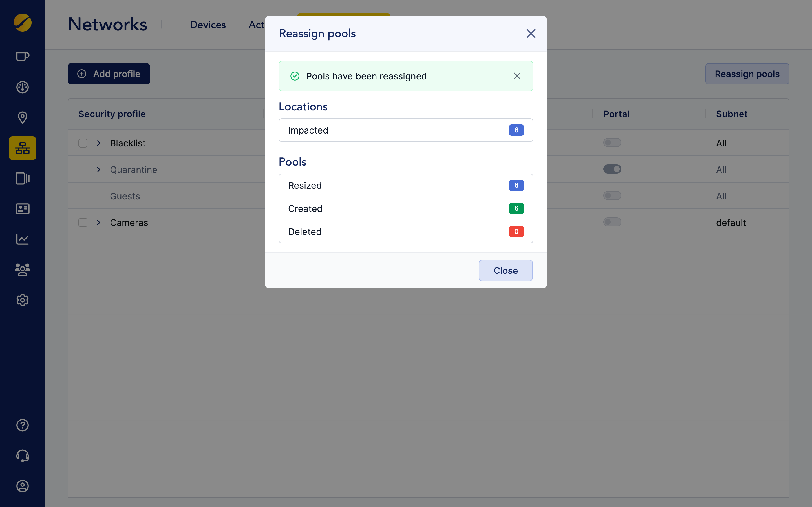Open the settings gear sidebar icon

pyautogui.click(x=23, y=300)
